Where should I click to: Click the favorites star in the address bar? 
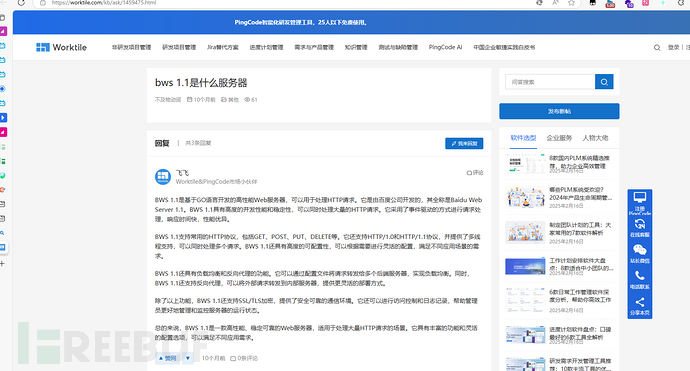tap(571, 3)
